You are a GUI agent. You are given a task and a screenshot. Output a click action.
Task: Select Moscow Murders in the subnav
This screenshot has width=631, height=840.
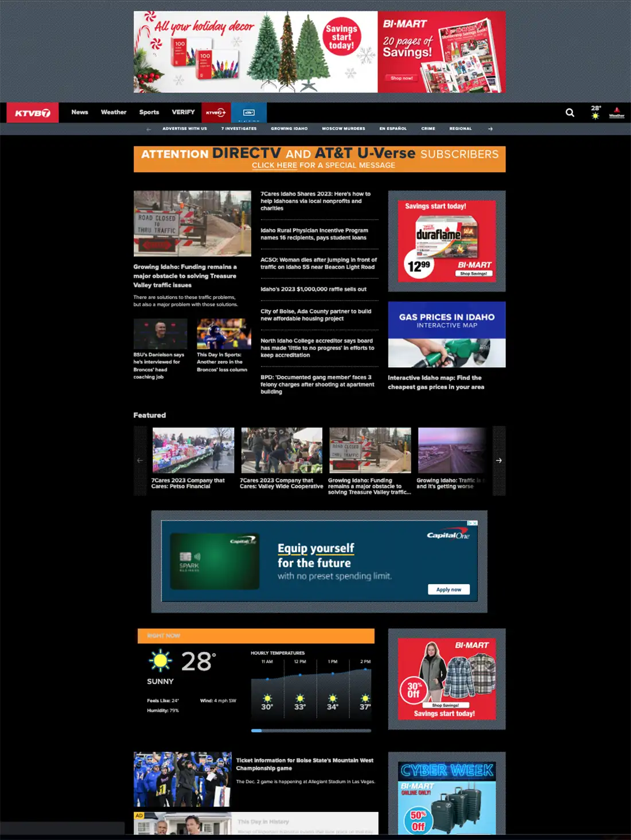pos(344,129)
